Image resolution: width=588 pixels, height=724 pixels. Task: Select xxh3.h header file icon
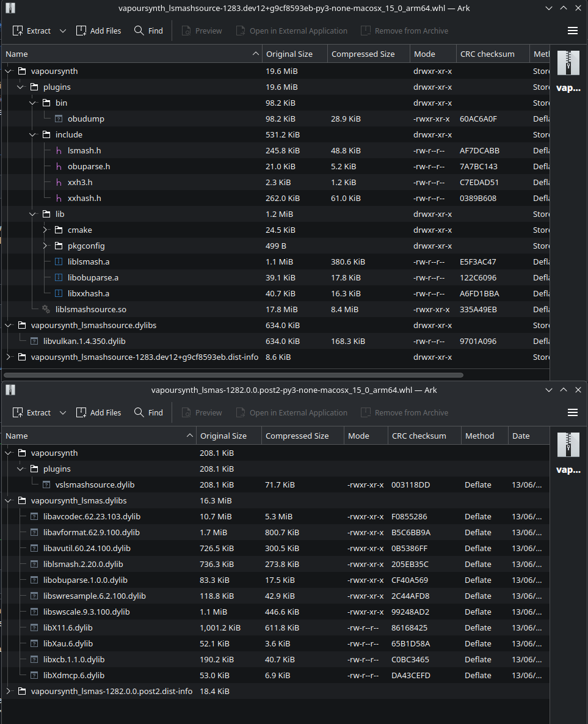59,183
